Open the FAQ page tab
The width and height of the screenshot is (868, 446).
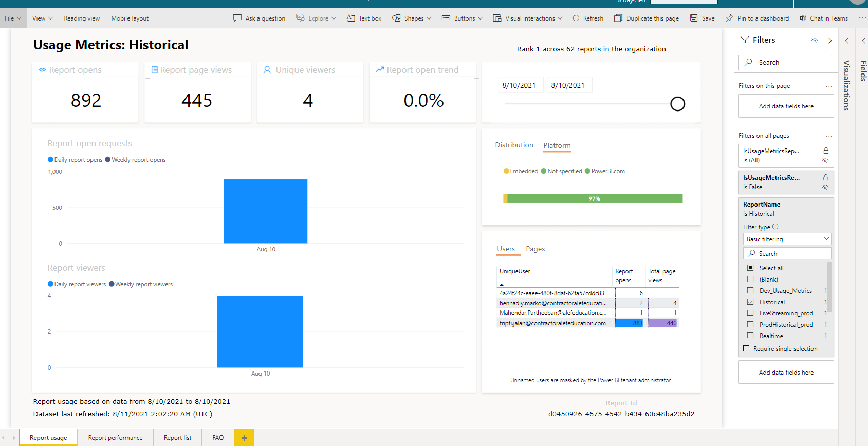218,438
